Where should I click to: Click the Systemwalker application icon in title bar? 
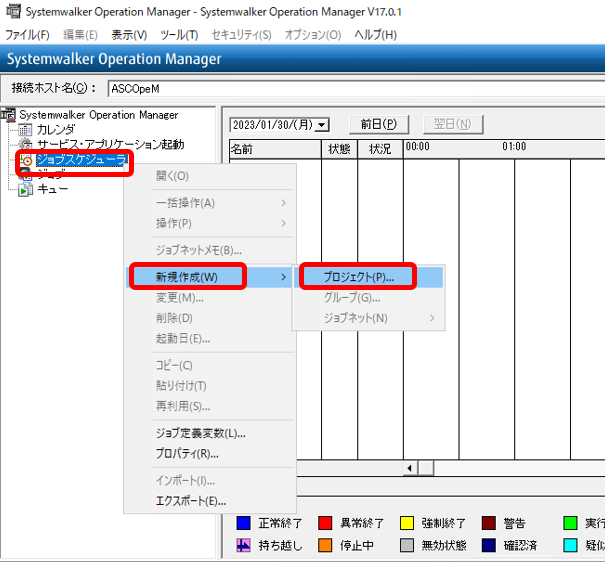click(x=14, y=11)
